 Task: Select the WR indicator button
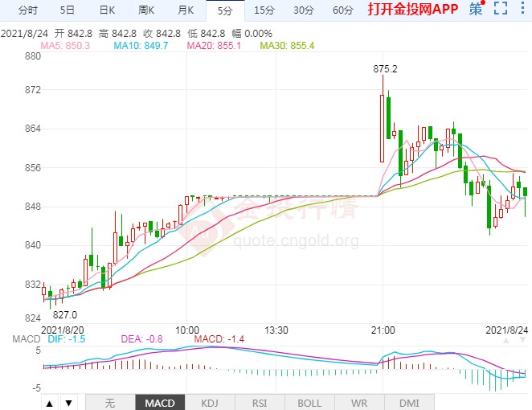360,403
